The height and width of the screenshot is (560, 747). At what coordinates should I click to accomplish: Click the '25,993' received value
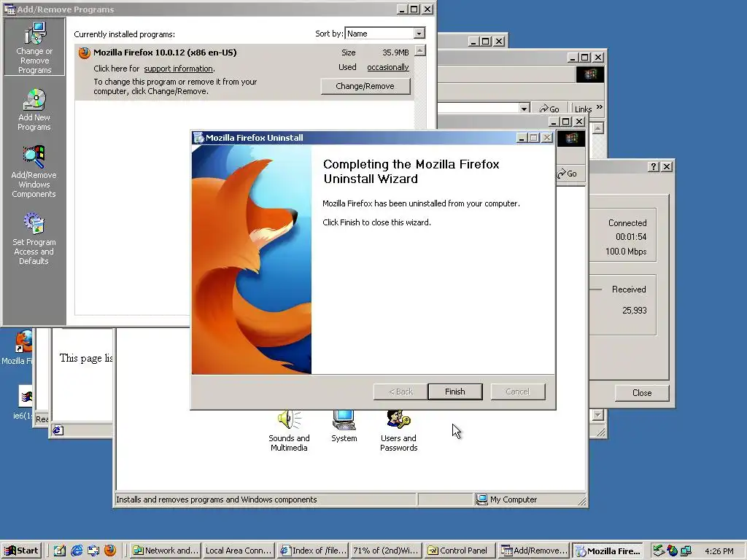[635, 311]
